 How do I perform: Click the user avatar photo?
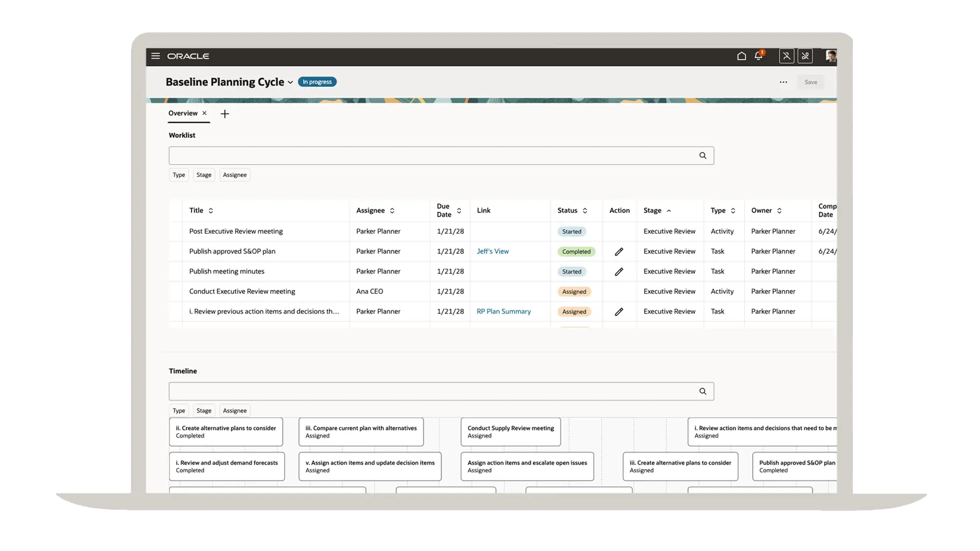(830, 56)
